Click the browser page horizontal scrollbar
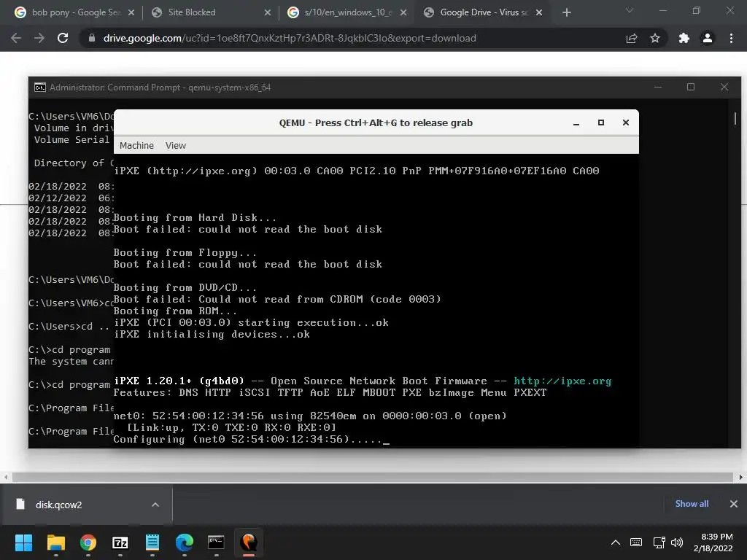 pyautogui.click(x=372, y=477)
